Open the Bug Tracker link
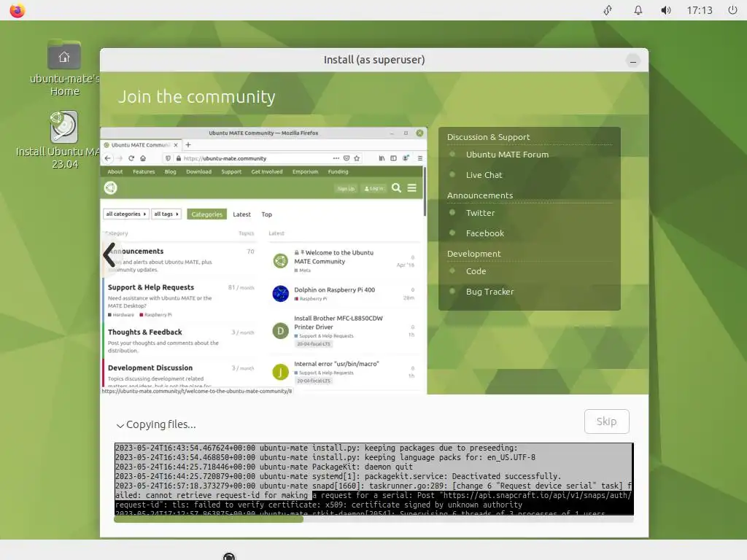Viewport: 747px width, 560px height. tap(489, 292)
